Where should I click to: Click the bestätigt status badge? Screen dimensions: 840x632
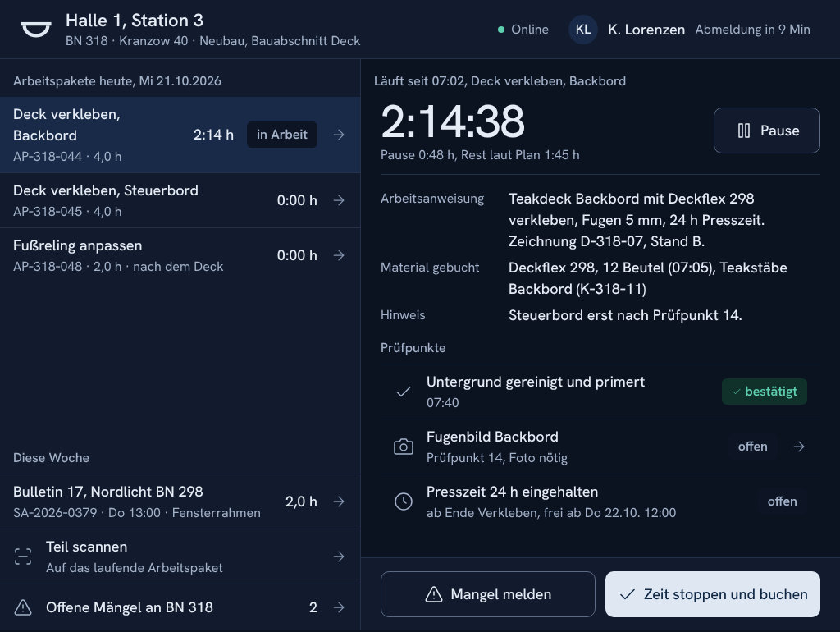tap(765, 392)
